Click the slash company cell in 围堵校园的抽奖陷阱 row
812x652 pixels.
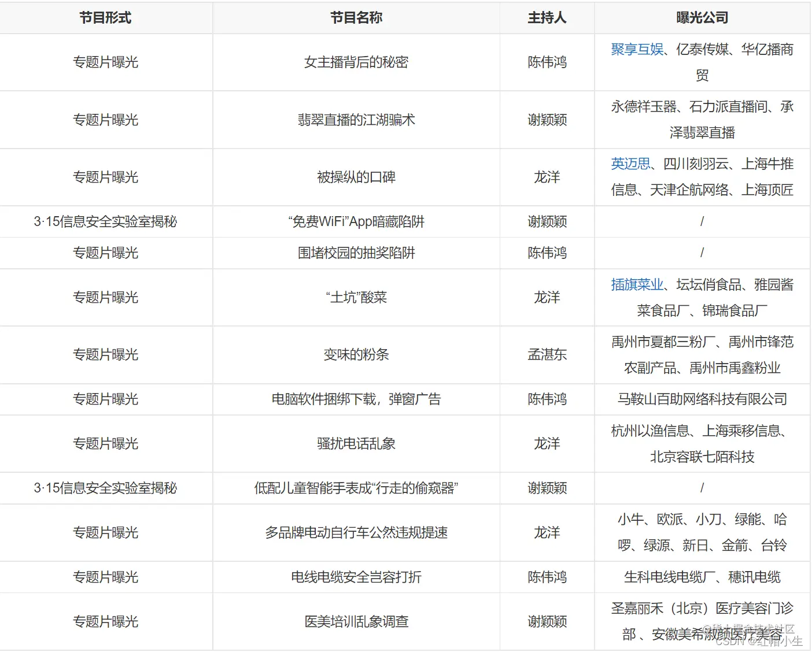tap(702, 253)
